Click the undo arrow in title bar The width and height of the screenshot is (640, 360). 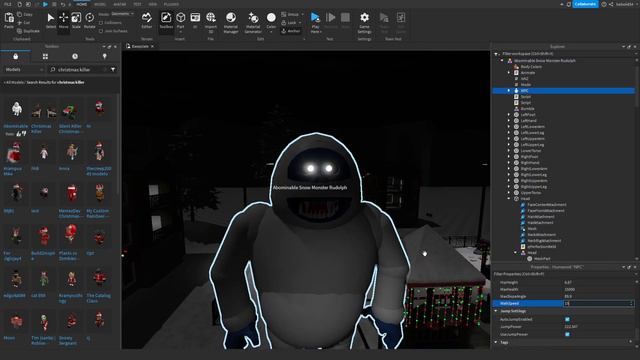click(x=63, y=4)
